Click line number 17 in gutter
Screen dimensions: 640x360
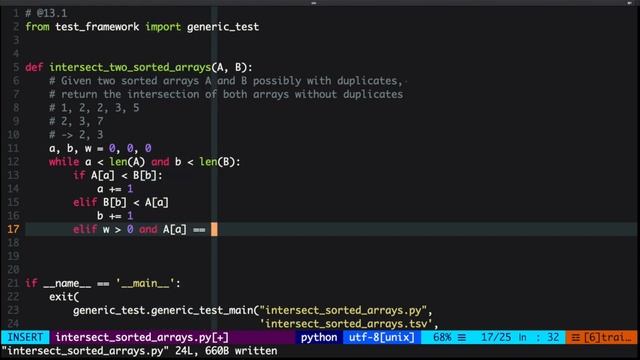[x=13, y=229]
